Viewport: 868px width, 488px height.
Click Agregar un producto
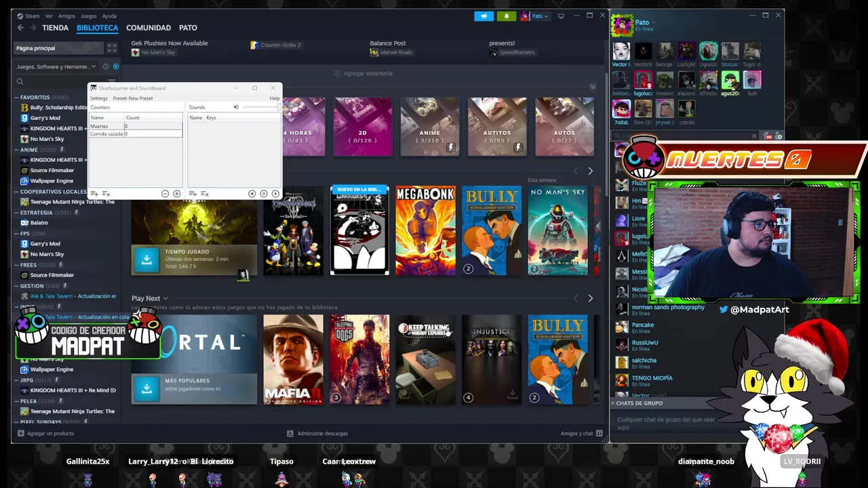pyautogui.click(x=45, y=433)
